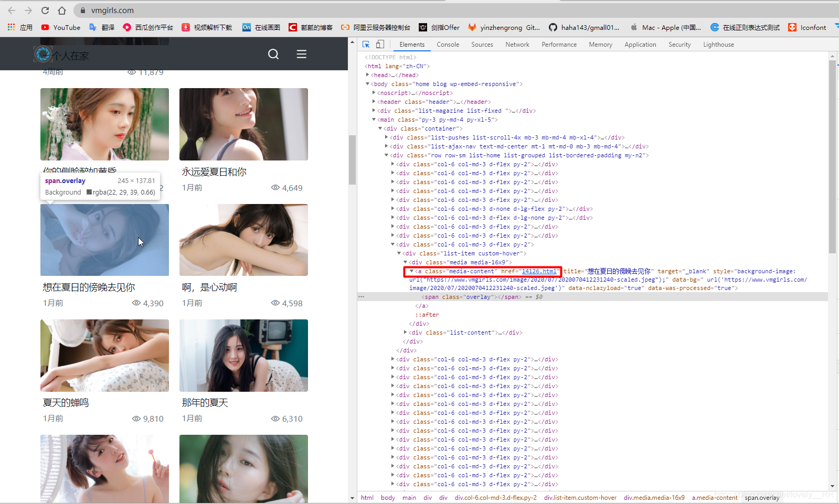Reload the page with refresh icon
Image resolution: width=839 pixels, height=504 pixels.
click(45, 10)
